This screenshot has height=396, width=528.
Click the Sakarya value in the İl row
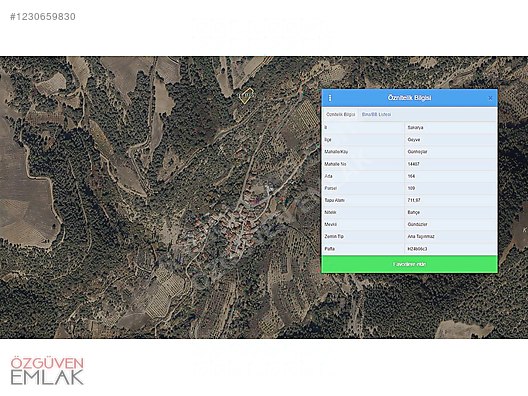[415, 128]
